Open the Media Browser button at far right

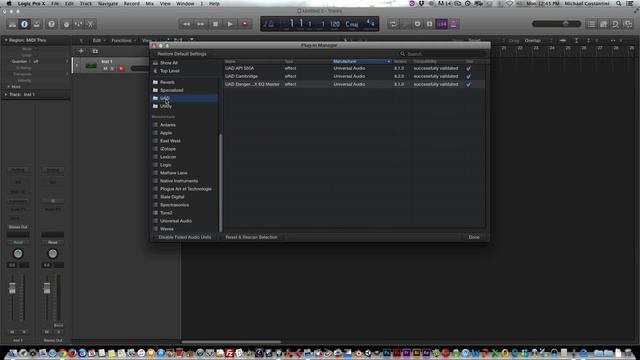tap(628, 24)
